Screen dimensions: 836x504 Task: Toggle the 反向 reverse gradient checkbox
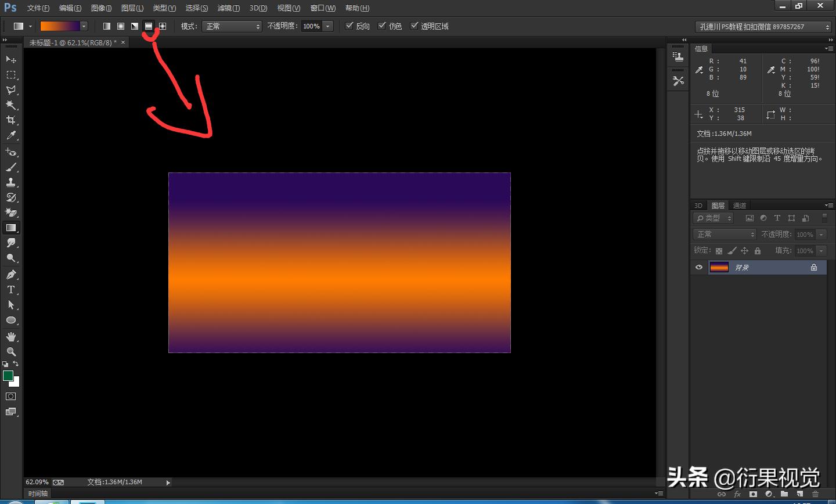(349, 26)
